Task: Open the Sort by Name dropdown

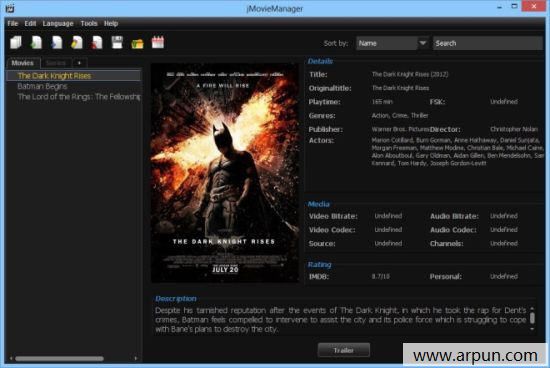Action: (x=392, y=43)
